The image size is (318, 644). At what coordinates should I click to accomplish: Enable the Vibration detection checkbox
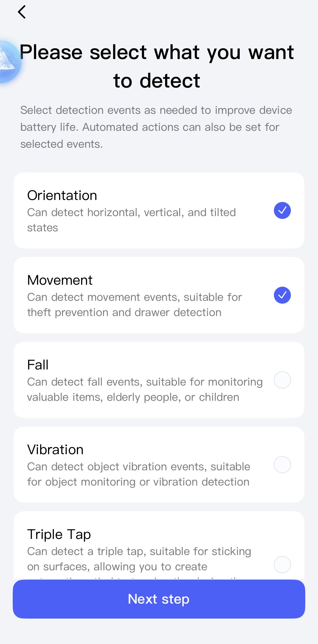(x=282, y=465)
